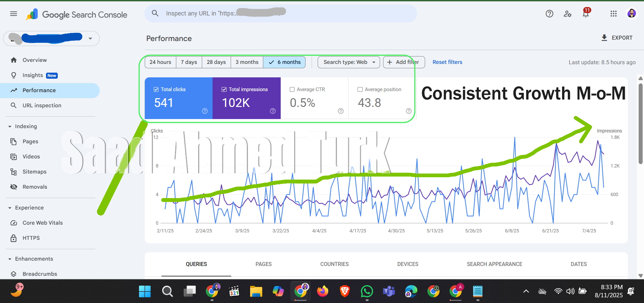Image resolution: width=644 pixels, height=303 pixels.
Task: Open the main hamburger menu
Action: [13, 14]
